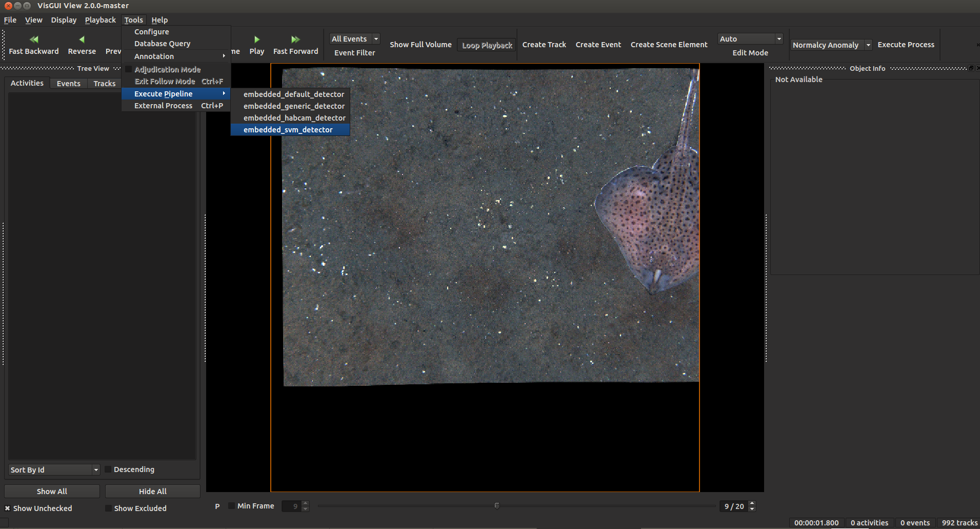The width and height of the screenshot is (980, 529).
Task: Open the All Events dropdown arrow
Action: click(376, 39)
